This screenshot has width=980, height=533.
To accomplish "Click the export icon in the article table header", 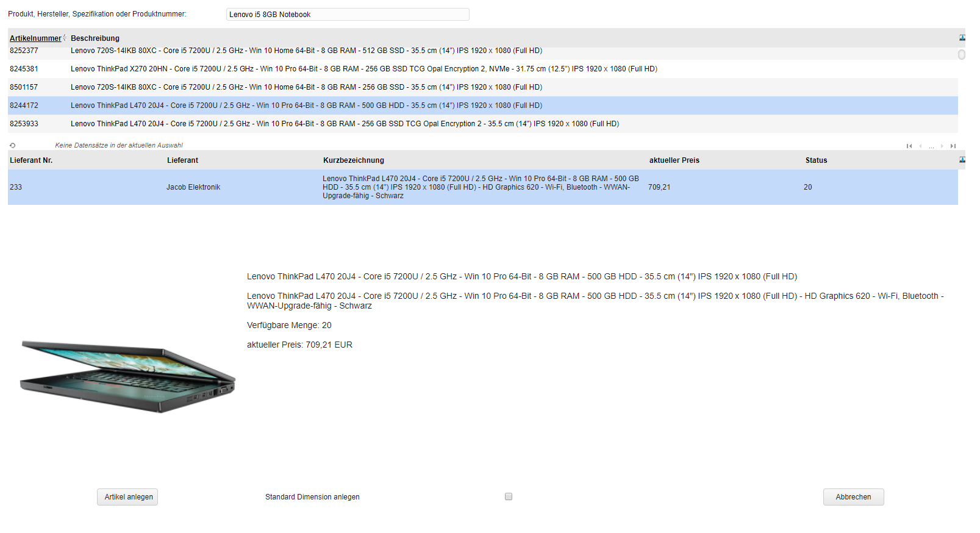I will (x=962, y=38).
